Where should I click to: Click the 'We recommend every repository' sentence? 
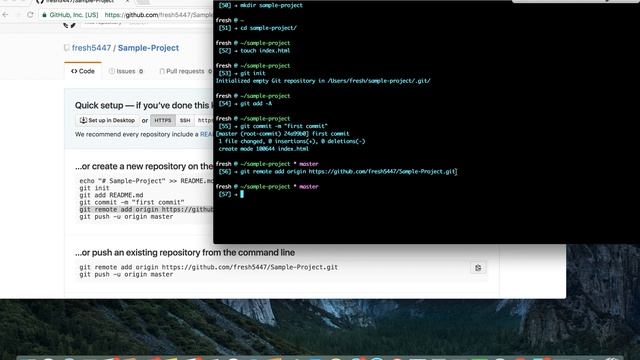coord(144,134)
